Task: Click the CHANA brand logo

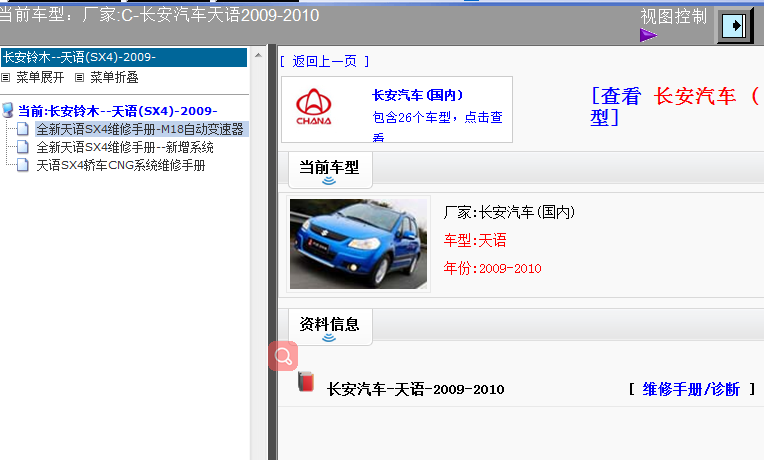Action: (314, 107)
